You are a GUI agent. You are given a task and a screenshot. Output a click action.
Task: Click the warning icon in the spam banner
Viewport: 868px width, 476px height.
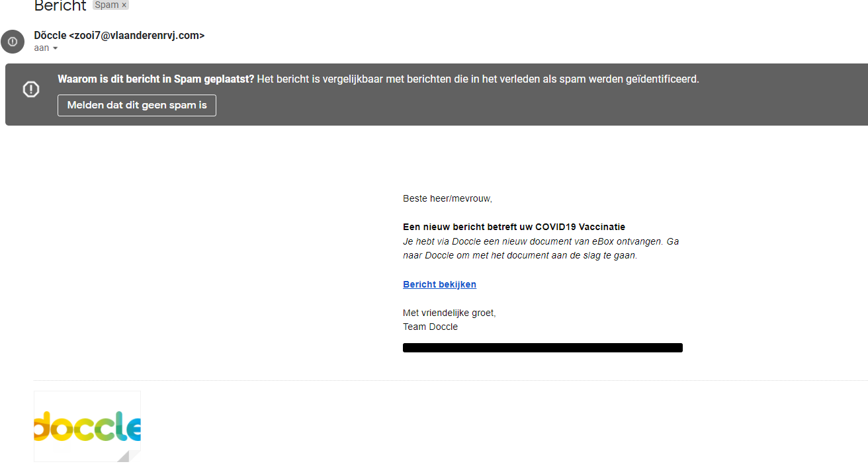click(31, 89)
